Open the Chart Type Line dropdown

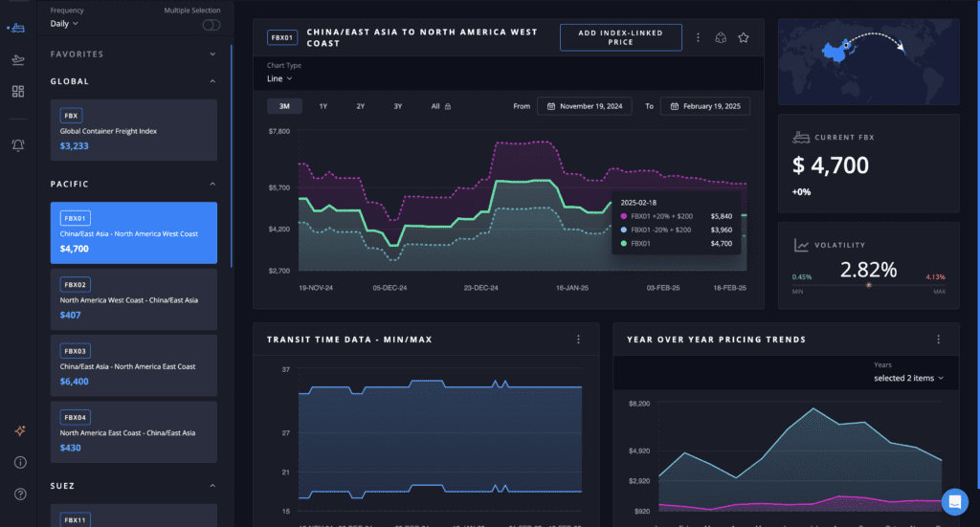pos(279,78)
